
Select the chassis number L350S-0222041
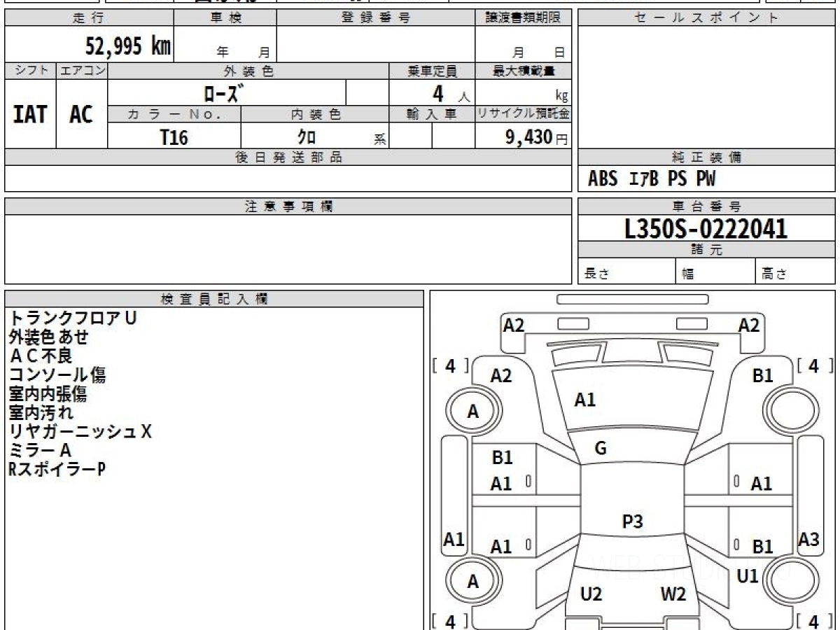[x=706, y=229]
